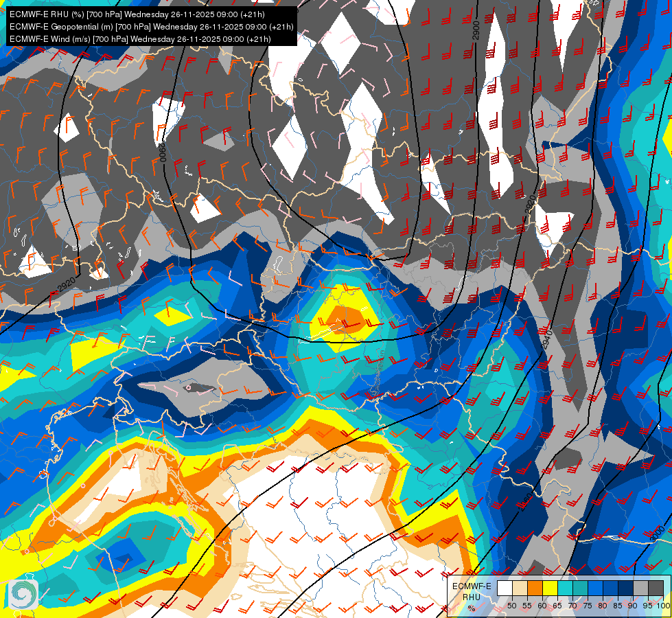Image resolution: width=672 pixels, height=618 pixels.
Task: Select the navy 85-90 legend swatch
Action: point(626,588)
